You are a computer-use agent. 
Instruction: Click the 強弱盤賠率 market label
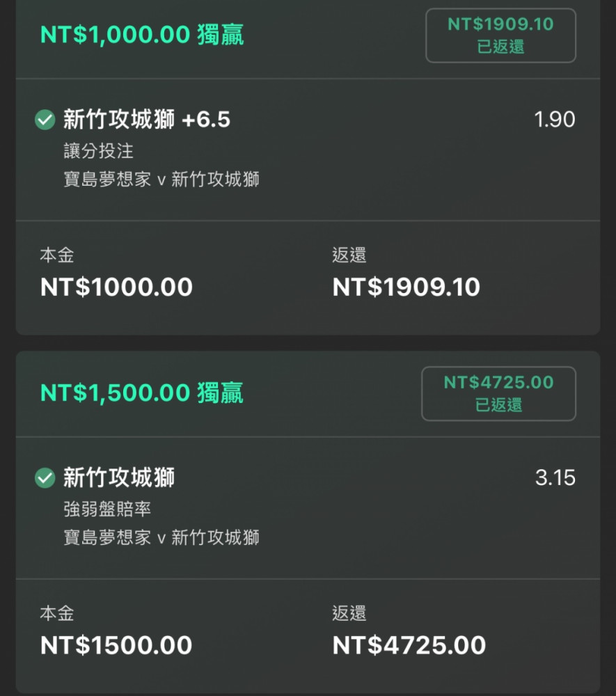pos(107,509)
